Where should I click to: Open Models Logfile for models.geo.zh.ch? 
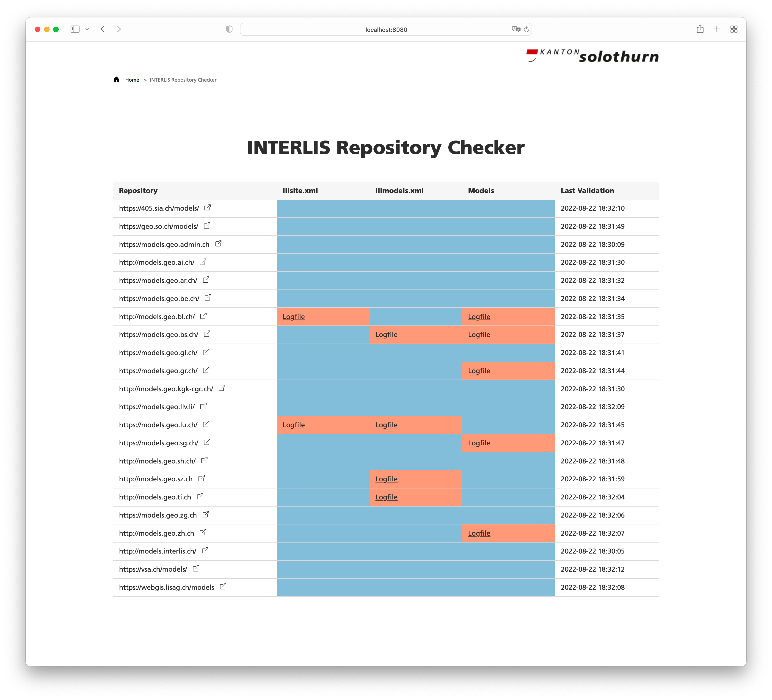[479, 533]
